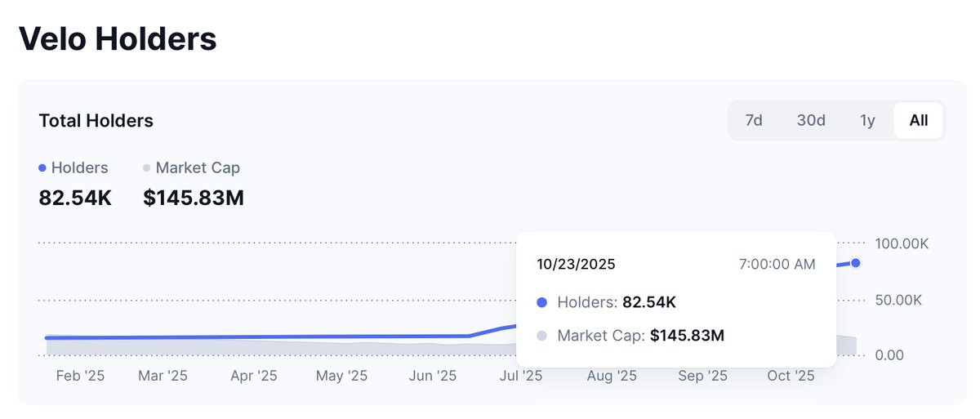
Task: Click the 50.00K y-axis label
Action: click(898, 300)
